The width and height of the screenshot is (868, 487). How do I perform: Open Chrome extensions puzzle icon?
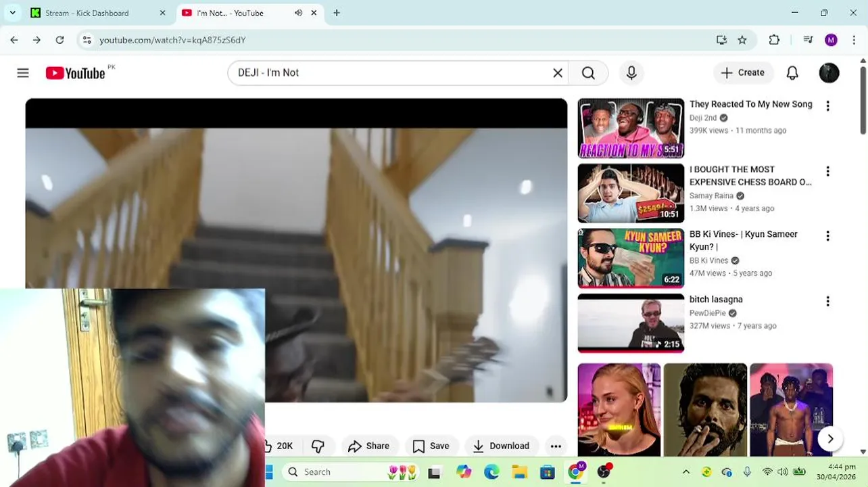coord(774,40)
